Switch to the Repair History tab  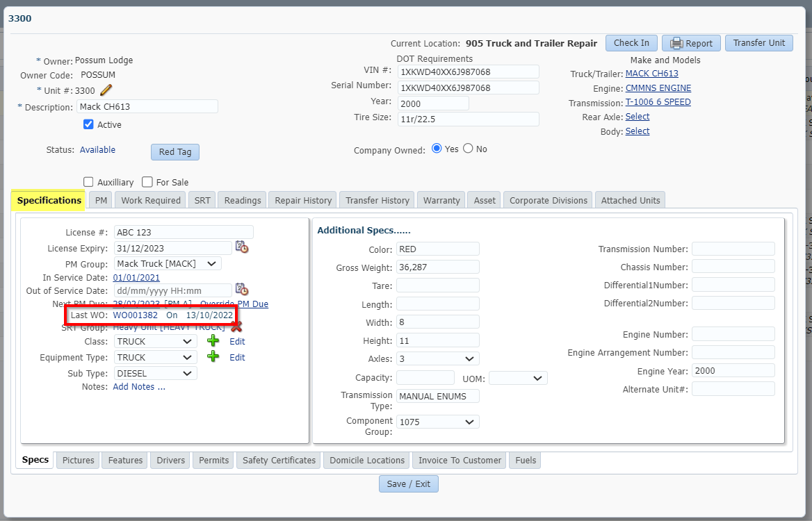[x=303, y=200]
